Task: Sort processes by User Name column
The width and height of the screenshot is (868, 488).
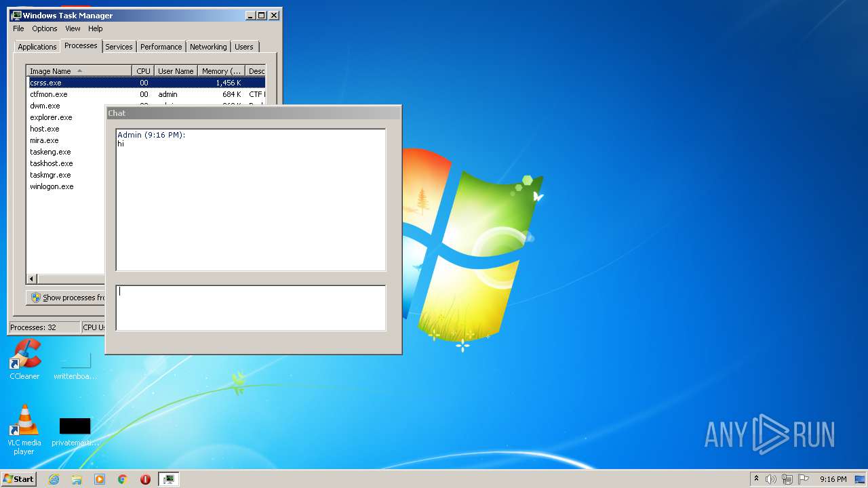Action: click(x=176, y=70)
